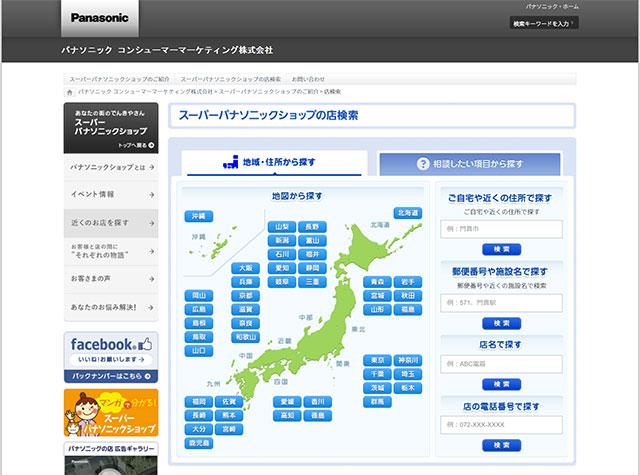Click breadcrumb link パナソニック コンシューマーマーケティング株式会社
Image resolution: width=640 pixels, height=475 pixels.
point(145,92)
